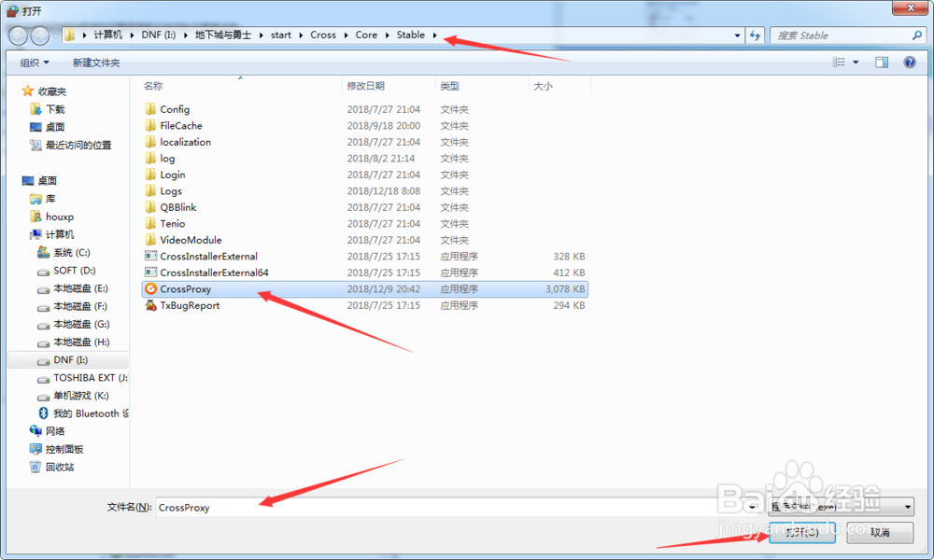Expand the arrow after 计算机 in path
934x560 pixels.
pos(133,35)
